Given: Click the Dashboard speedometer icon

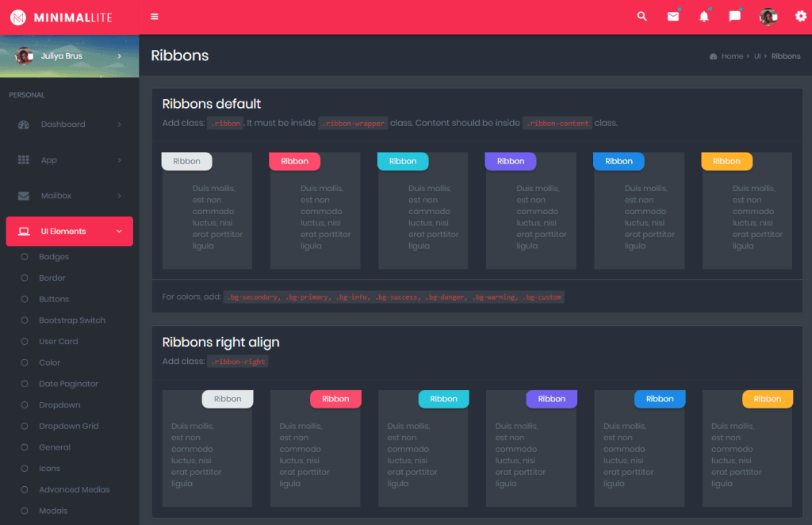Looking at the screenshot, I should click(x=24, y=125).
